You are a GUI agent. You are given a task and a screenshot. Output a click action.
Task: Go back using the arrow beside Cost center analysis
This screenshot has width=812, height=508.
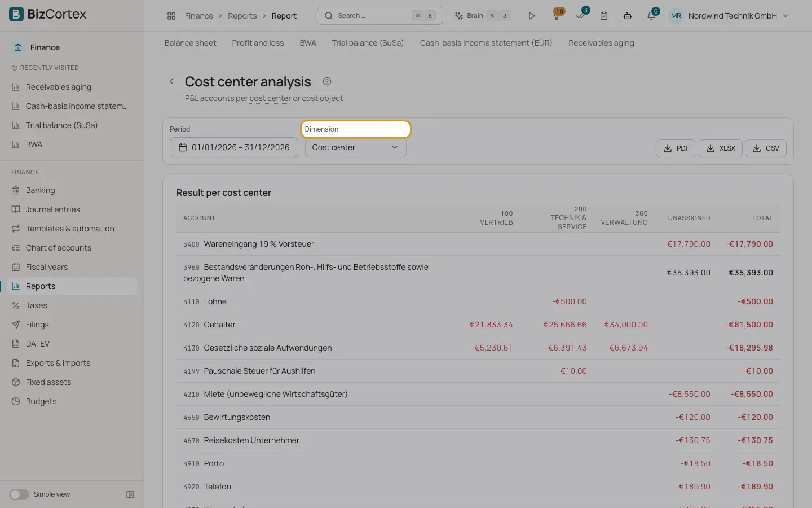point(171,81)
